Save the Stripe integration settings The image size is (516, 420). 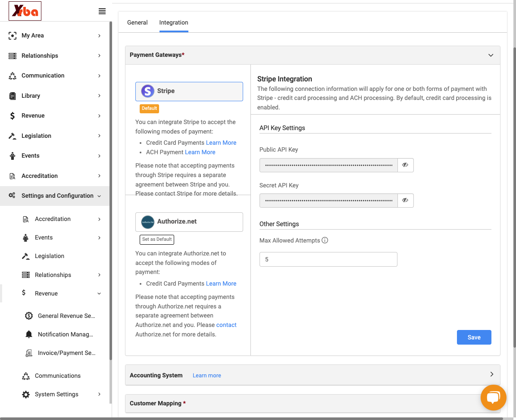474,337
